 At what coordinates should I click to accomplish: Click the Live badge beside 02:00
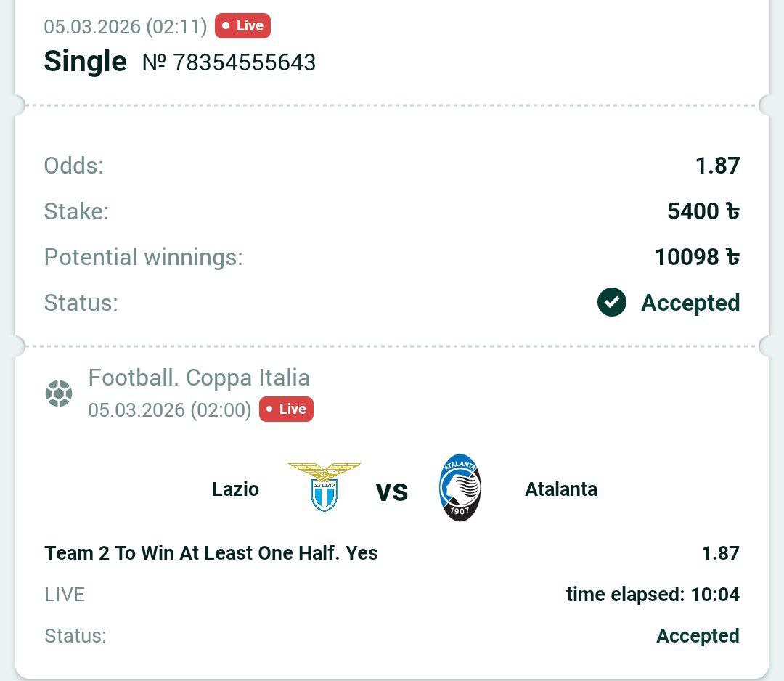tap(286, 409)
